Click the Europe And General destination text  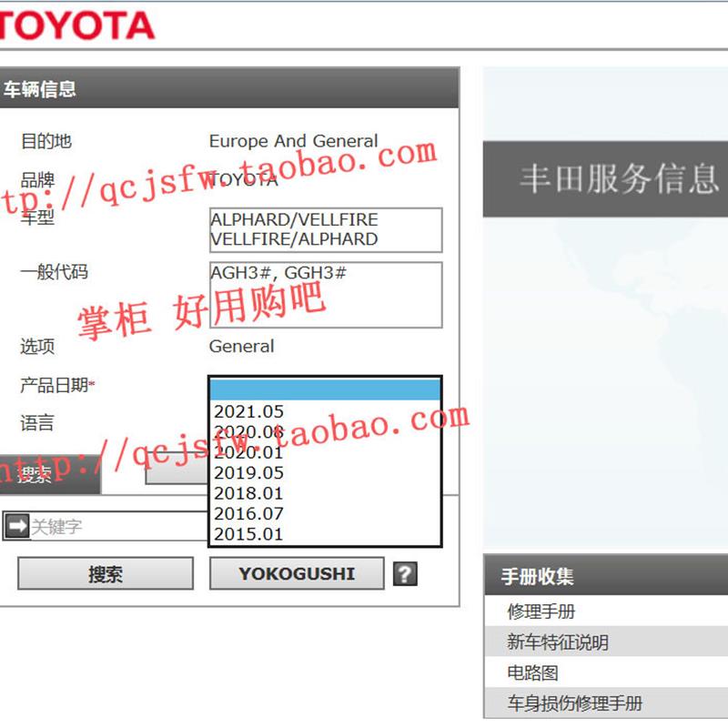(x=293, y=141)
